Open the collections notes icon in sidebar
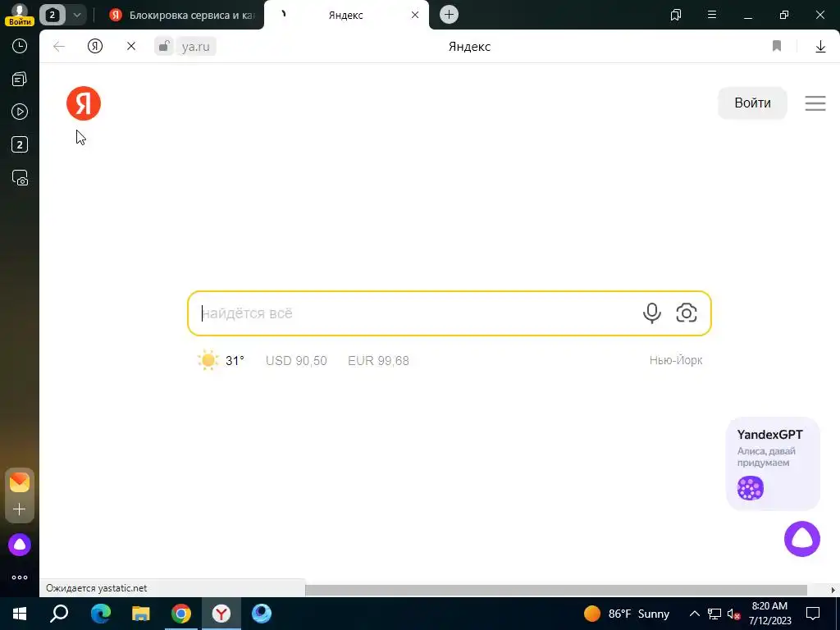This screenshot has width=840, height=630. [x=20, y=80]
